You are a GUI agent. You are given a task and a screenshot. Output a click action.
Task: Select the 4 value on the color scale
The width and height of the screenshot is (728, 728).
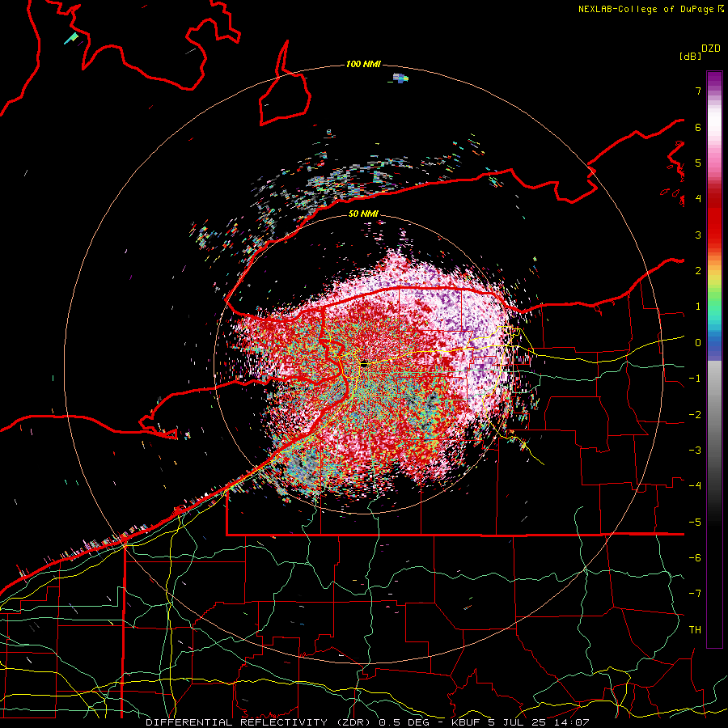click(698, 199)
